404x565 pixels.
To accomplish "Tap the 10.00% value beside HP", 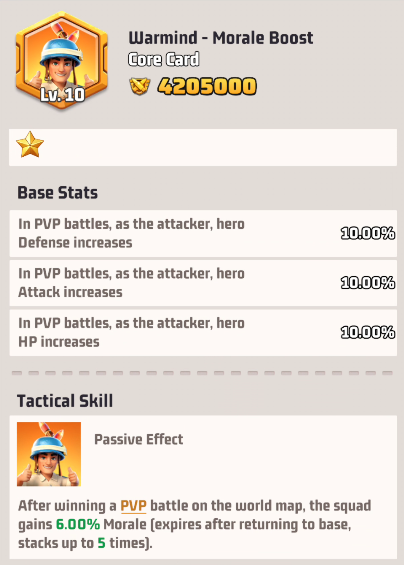I will (x=368, y=333).
